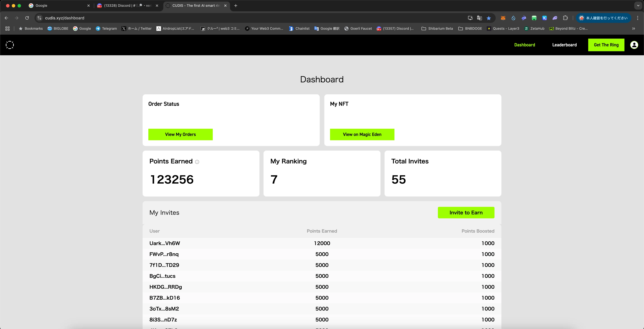Select Dashboard in the navigation
The image size is (644, 329).
[x=525, y=45]
